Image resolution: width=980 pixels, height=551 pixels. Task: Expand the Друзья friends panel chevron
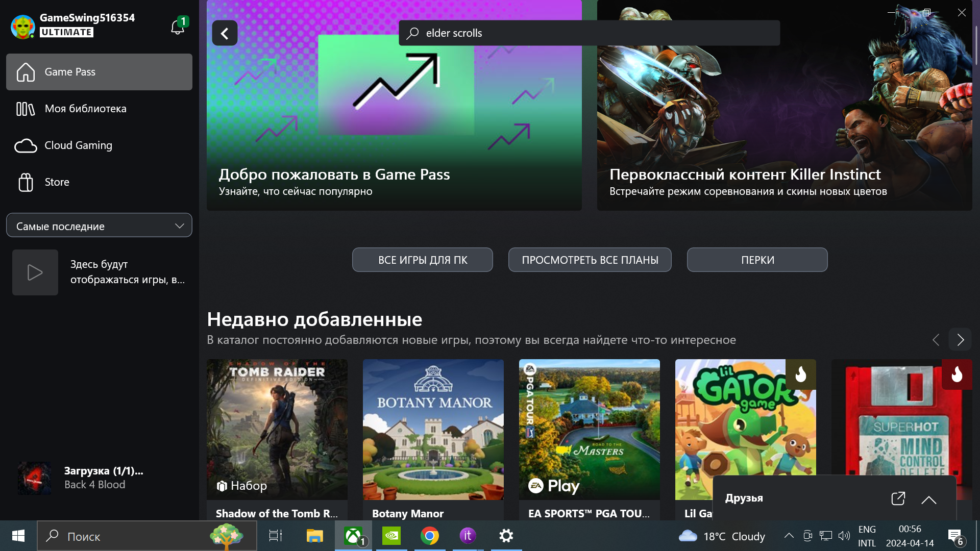click(928, 499)
